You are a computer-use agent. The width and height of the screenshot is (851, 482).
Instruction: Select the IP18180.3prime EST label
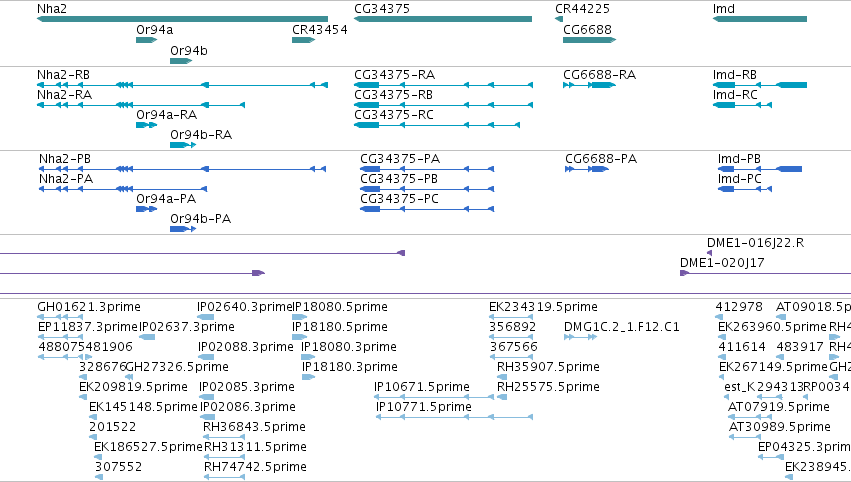tap(350, 367)
